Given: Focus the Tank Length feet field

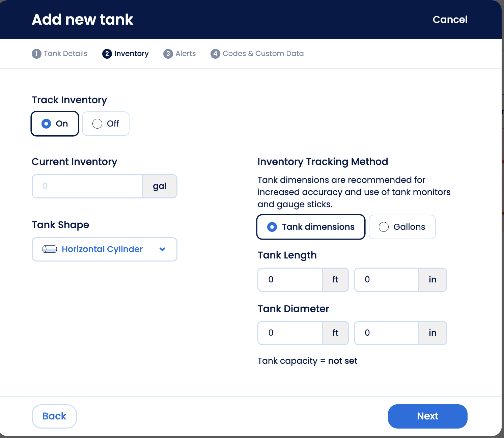Looking at the screenshot, I should pos(290,280).
